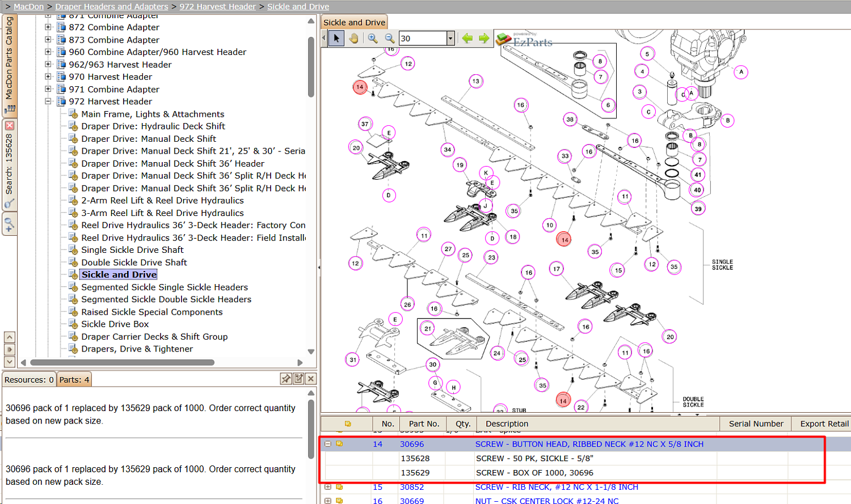Zoom out of the parts diagram
Image resolution: width=851 pixels, height=504 pixels.
pyautogui.click(x=390, y=38)
